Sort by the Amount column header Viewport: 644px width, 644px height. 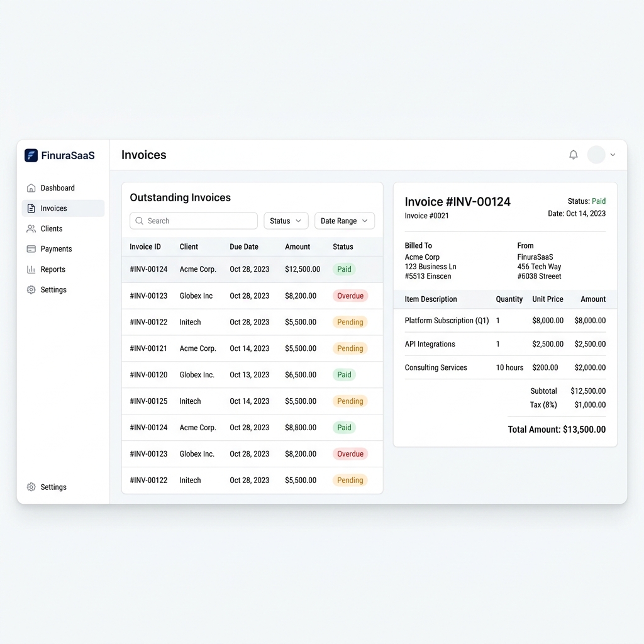pyautogui.click(x=297, y=247)
